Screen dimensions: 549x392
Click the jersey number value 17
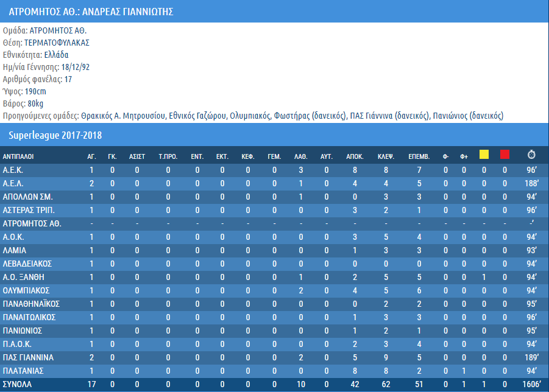tap(68, 79)
